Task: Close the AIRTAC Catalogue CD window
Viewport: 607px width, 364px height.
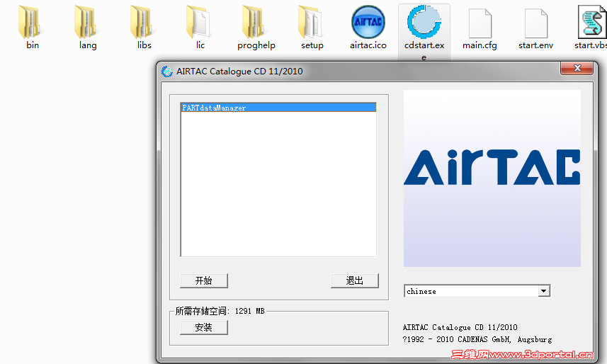Action: (577, 68)
